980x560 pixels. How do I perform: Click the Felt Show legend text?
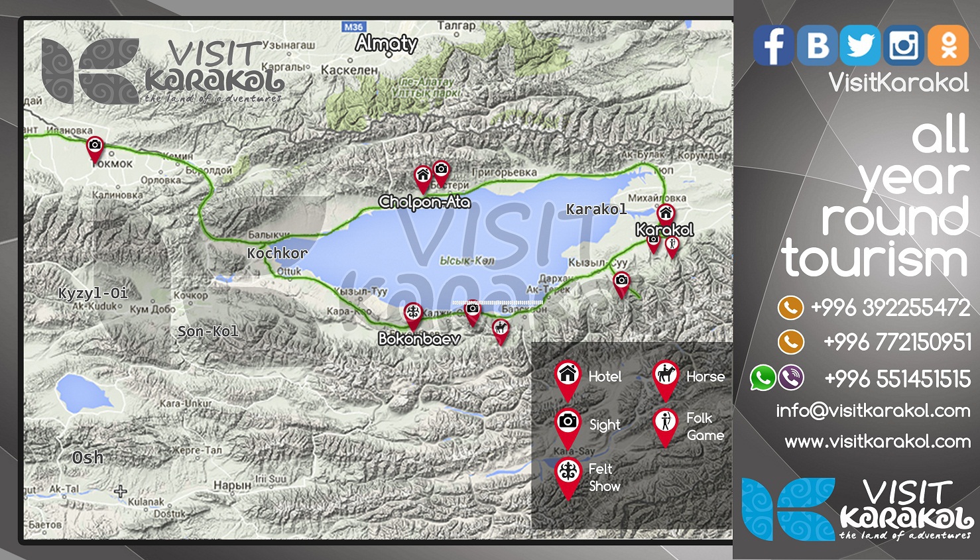tap(605, 477)
